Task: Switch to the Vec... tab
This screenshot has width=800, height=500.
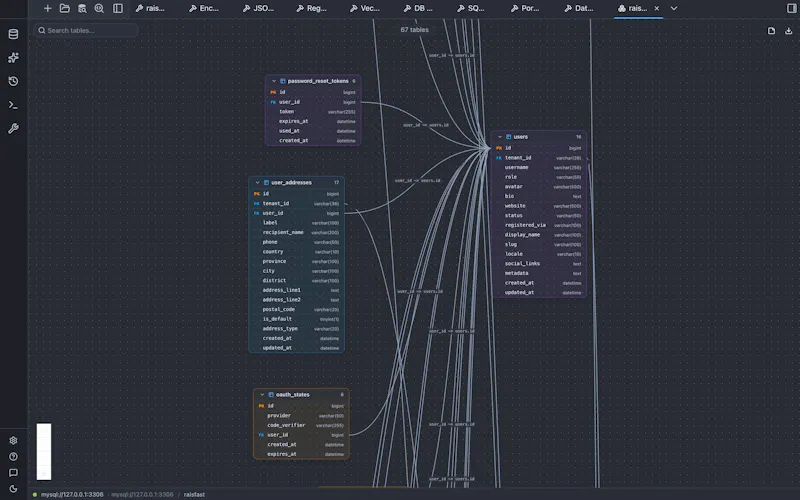Action: click(x=365, y=8)
